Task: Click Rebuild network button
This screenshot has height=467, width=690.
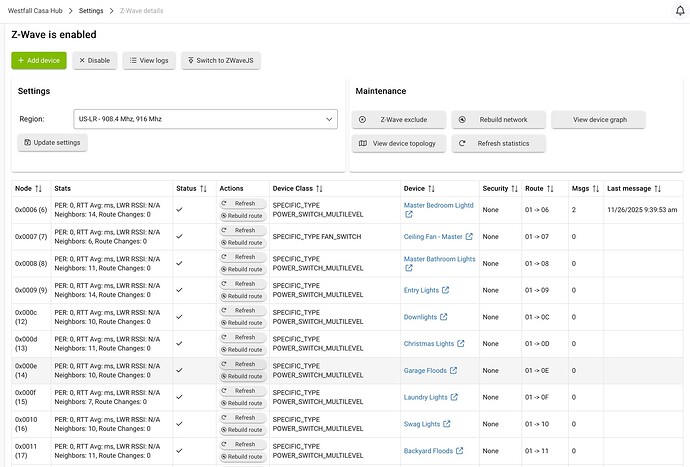Action: point(497,119)
